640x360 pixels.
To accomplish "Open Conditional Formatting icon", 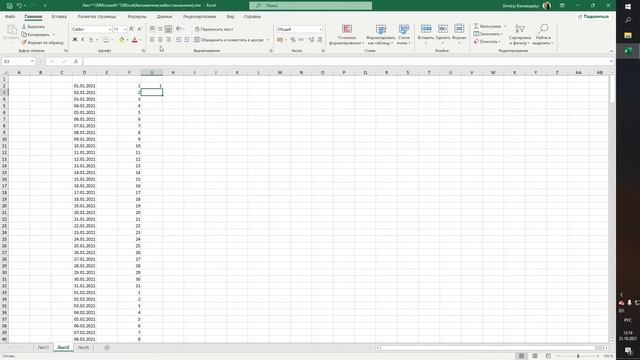I will click(347, 29).
